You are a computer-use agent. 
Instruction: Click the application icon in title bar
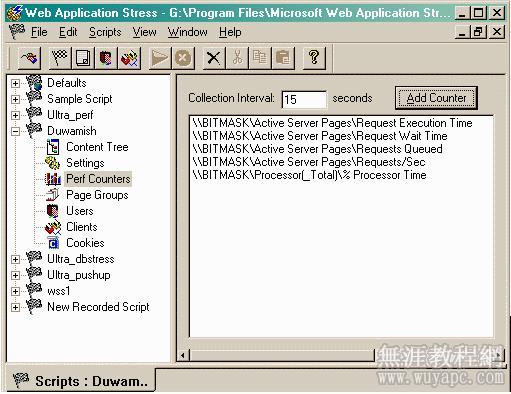[x=15, y=13]
